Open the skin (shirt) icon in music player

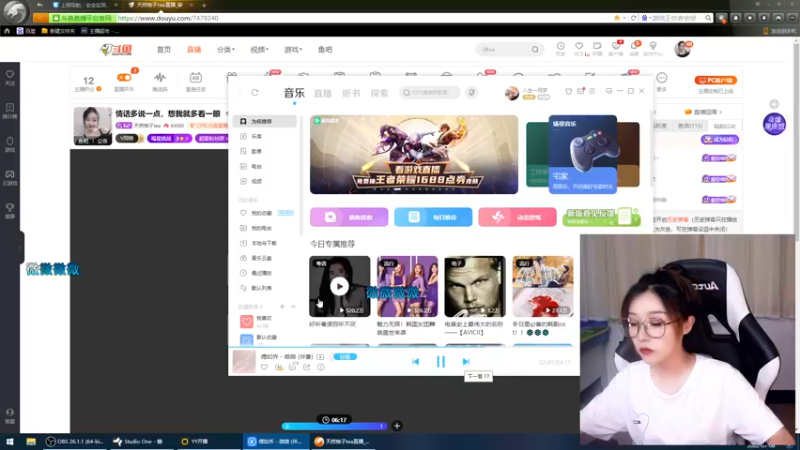tap(568, 91)
